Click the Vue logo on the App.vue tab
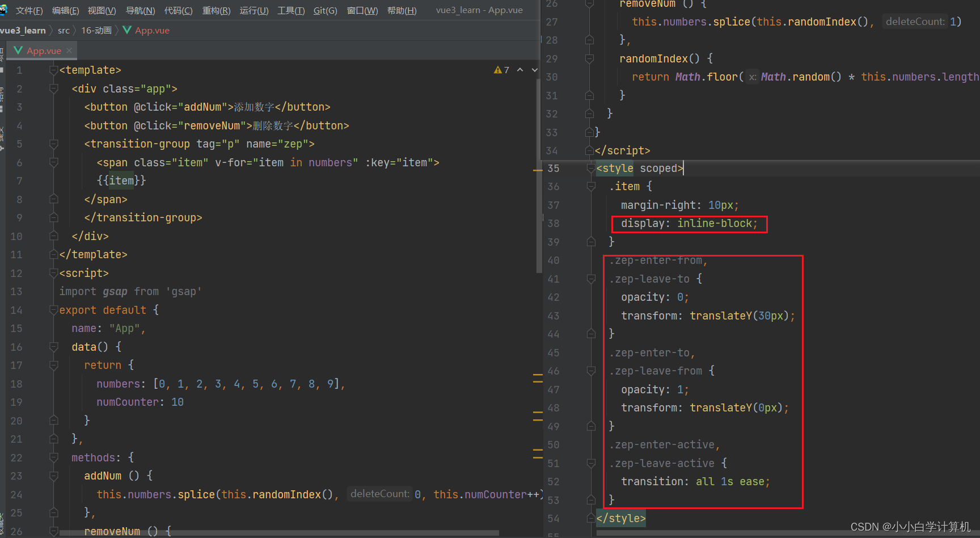The image size is (980, 538). 18,51
